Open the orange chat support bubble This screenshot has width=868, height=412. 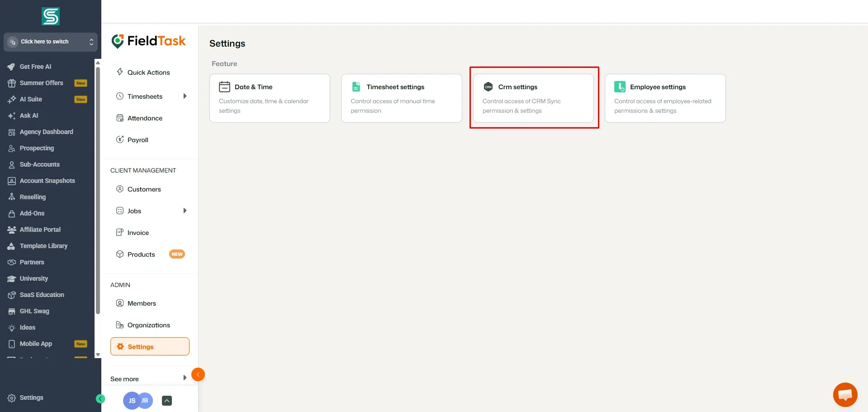tap(845, 395)
